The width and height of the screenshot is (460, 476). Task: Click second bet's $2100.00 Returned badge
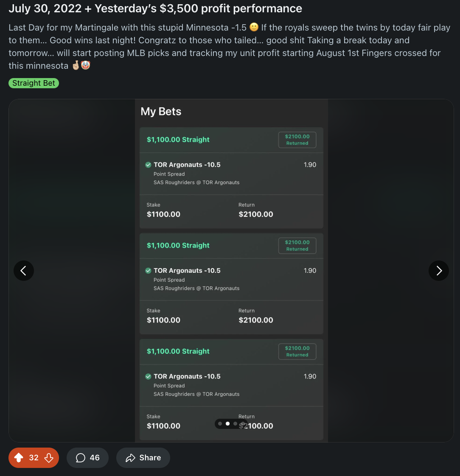(x=297, y=246)
